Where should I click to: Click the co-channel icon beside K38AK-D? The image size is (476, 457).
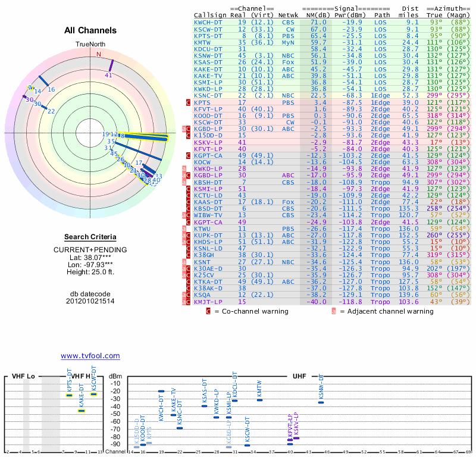click(x=188, y=288)
